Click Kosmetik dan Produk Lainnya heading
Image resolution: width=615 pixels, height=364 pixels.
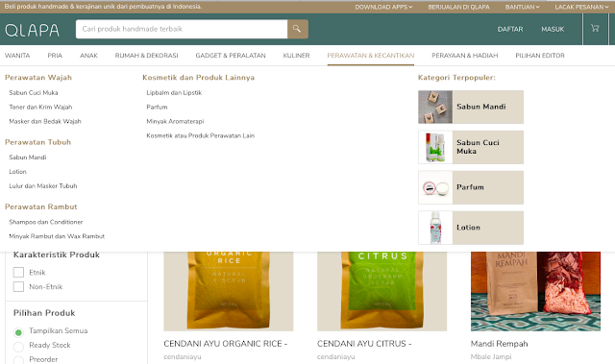pyautogui.click(x=199, y=78)
